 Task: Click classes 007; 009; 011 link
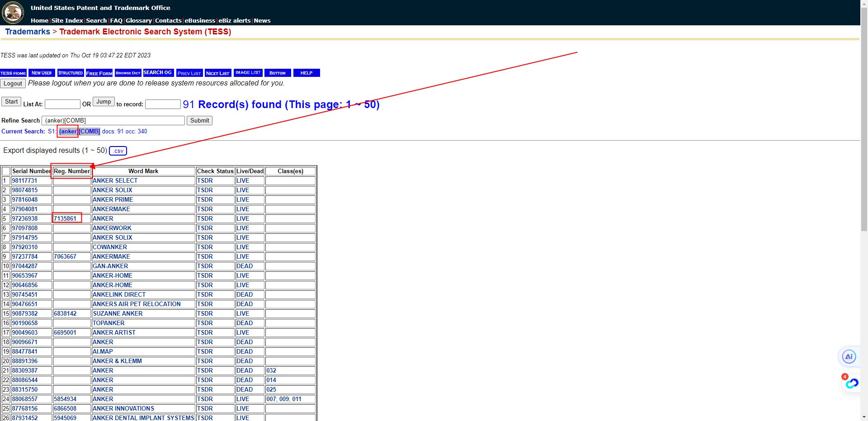[x=284, y=399]
